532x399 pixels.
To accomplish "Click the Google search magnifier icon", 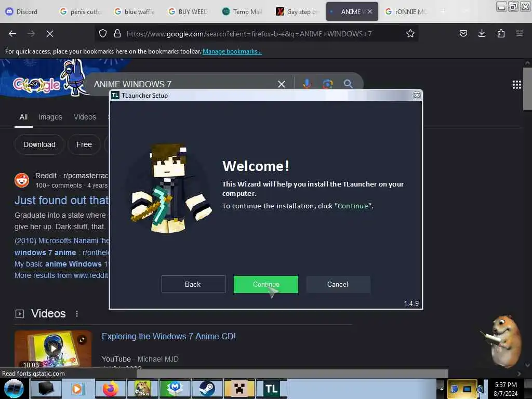I will click(x=348, y=84).
